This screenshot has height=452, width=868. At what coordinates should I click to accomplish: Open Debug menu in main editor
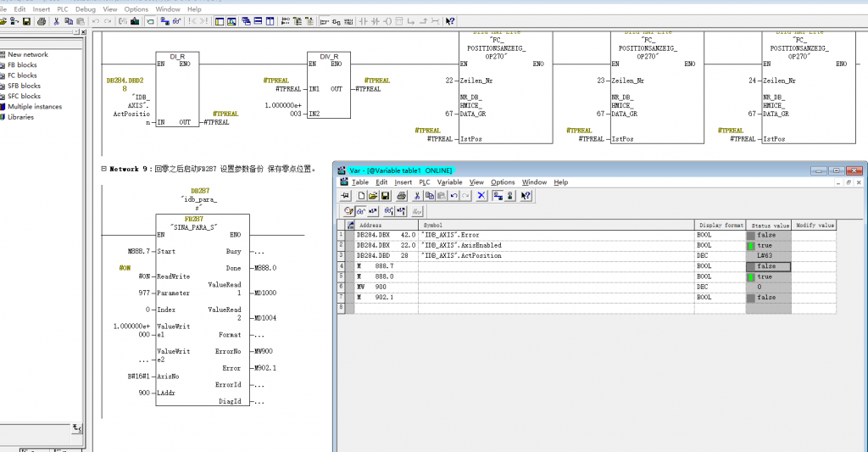[86, 8]
